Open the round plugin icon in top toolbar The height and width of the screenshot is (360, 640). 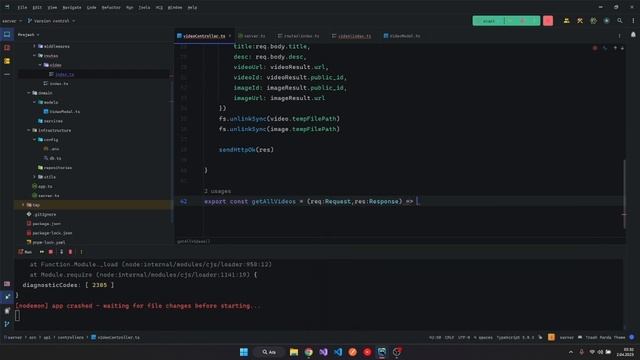pos(607,21)
